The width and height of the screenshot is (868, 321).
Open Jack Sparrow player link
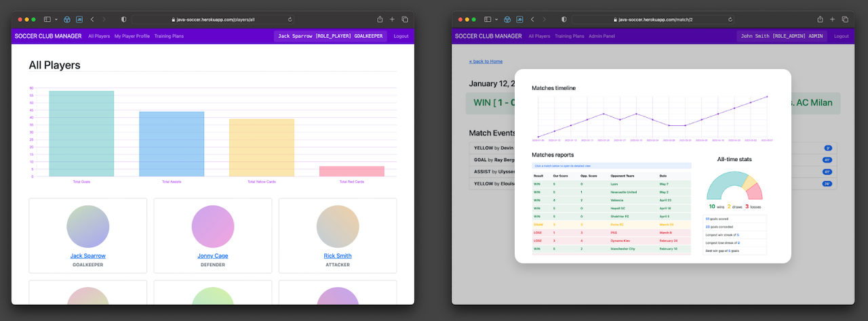pos(87,256)
